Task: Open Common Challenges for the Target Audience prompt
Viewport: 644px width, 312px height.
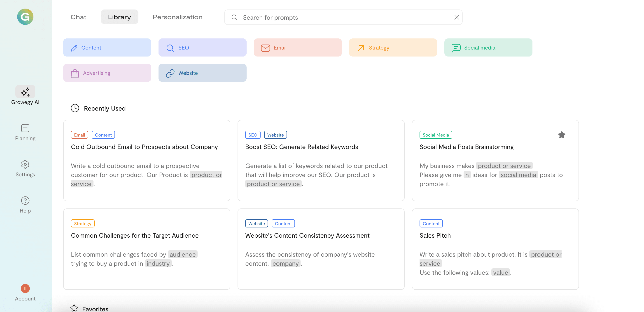Action: 147,249
